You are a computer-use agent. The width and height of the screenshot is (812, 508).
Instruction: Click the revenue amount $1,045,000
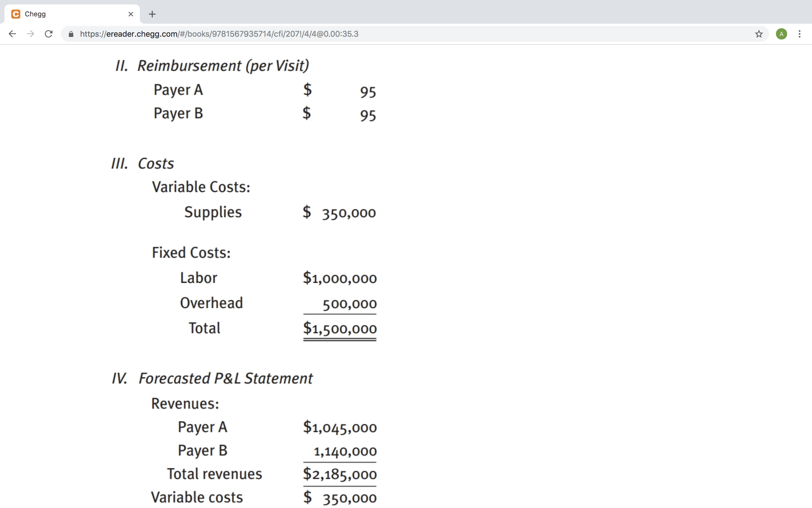(340, 428)
